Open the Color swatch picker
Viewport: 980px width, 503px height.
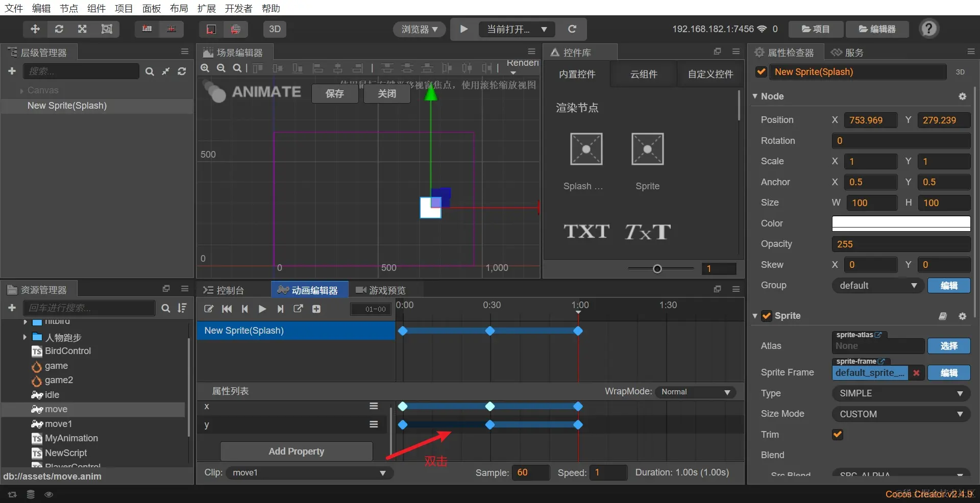(901, 223)
